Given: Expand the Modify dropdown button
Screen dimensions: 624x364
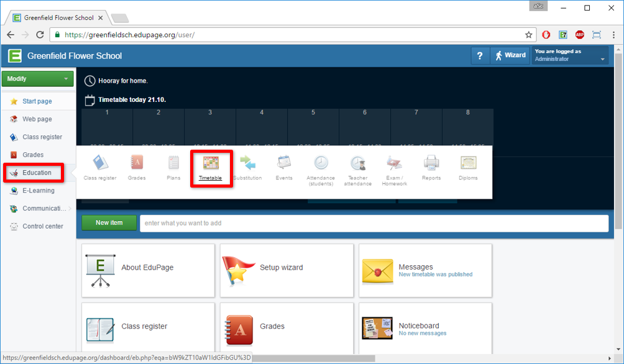Looking at the screenshot, I should (x=37, y=79).
